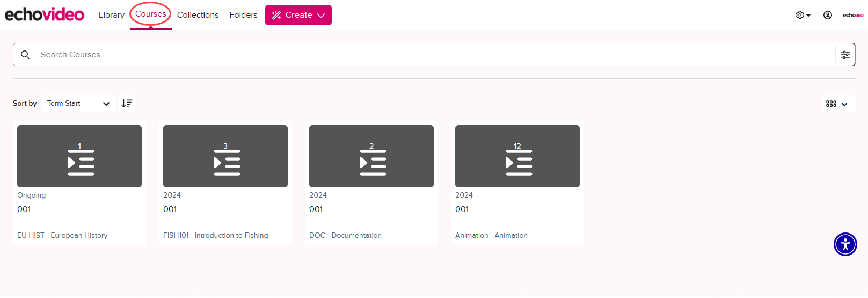Focus the Search Courses field
This screenshot has width=868, height=298.
click(x=424, y=55)
